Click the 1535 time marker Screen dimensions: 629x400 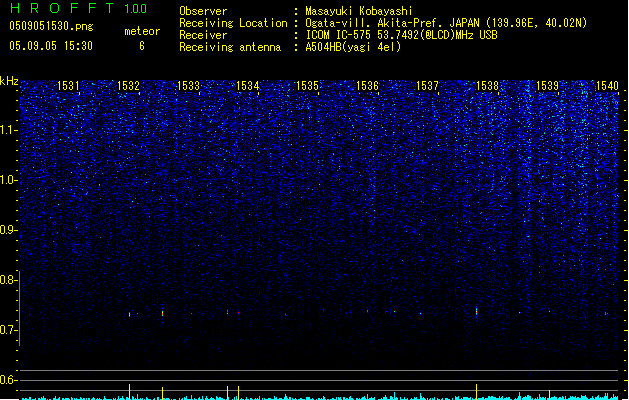[307, 85]
